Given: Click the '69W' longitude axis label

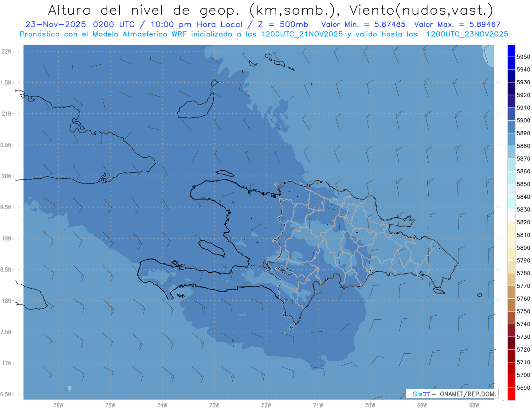Looking at the screenshot, I should pos(422,405).
